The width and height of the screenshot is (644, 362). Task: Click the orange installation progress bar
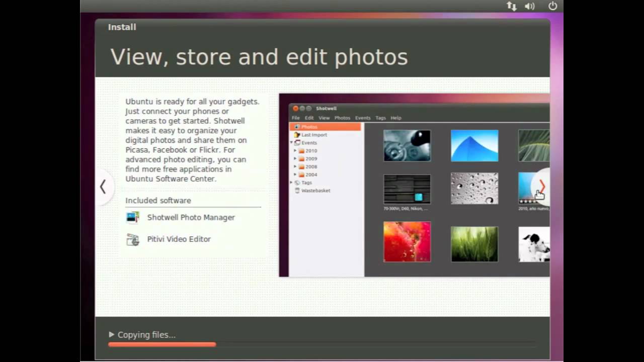pyautogui.click(x=162, y=344)
